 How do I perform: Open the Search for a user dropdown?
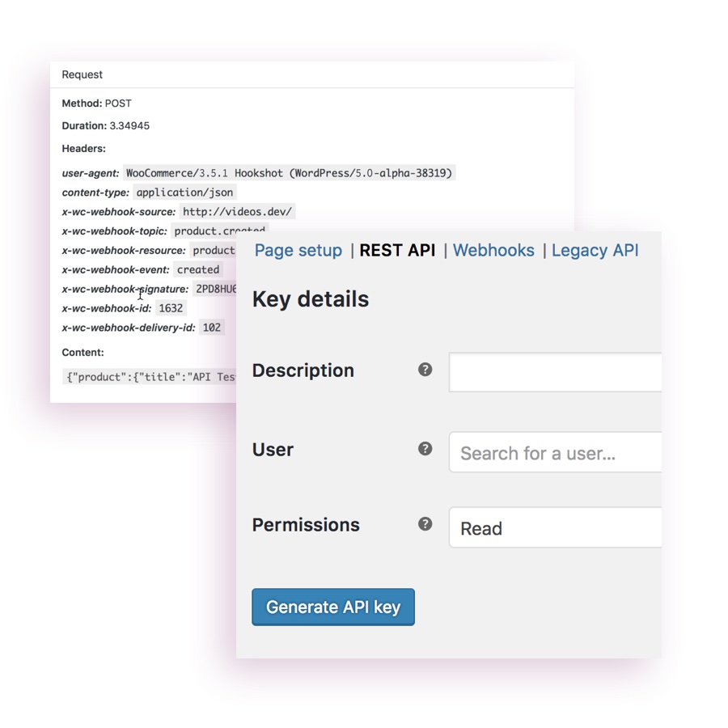coord(555,453)
